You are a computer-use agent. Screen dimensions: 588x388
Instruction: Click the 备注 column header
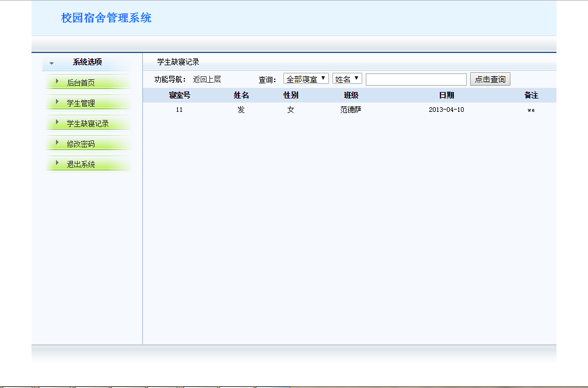click(531, 95)
